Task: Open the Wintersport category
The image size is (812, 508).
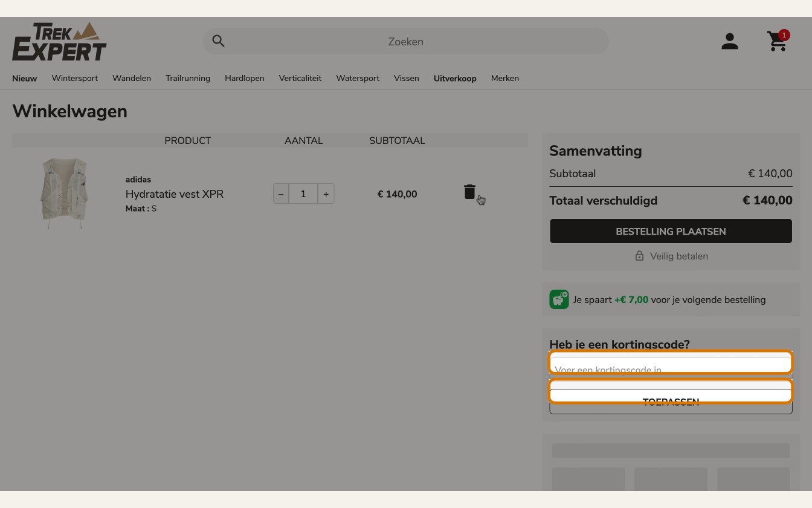Action: coord(75,78)
